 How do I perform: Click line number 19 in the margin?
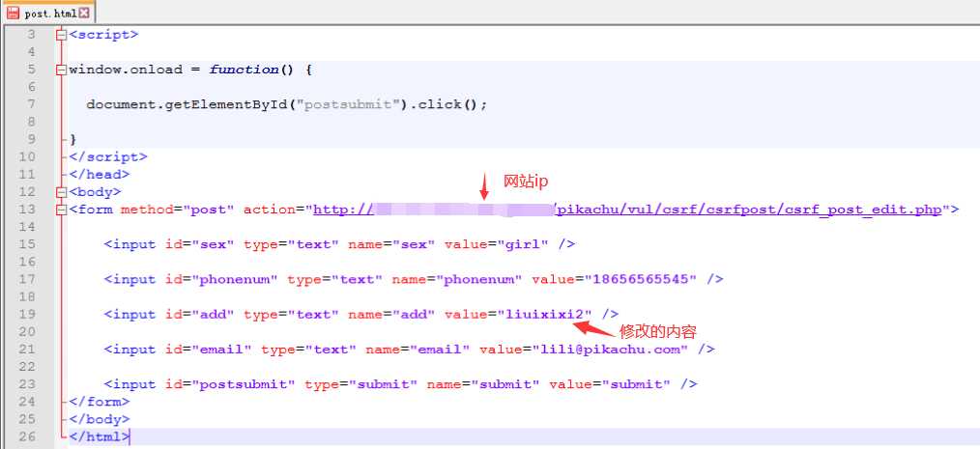27,314
